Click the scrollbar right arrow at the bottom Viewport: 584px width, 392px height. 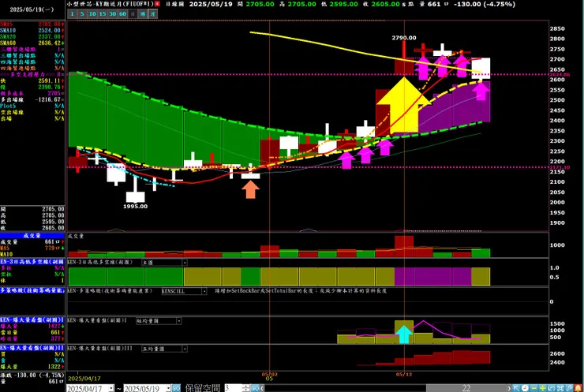[x=509, y=388]
